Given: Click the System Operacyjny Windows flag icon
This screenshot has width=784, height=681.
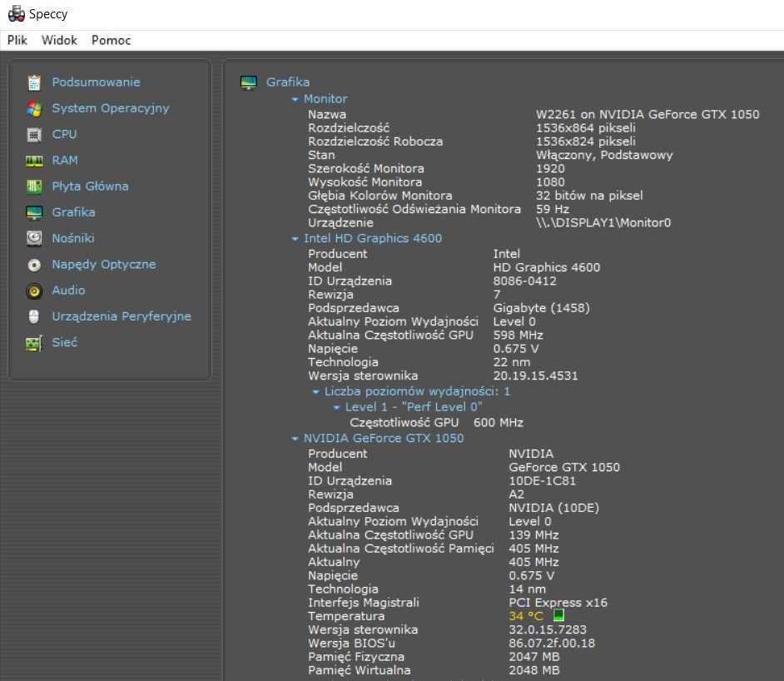Looking at the screenshot, I should coord(34,108).
